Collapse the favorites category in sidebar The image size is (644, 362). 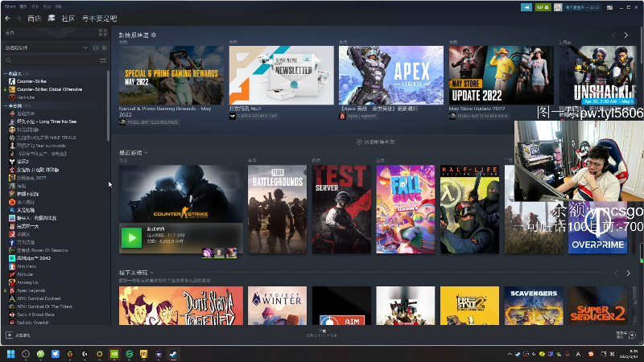(6, 73)
